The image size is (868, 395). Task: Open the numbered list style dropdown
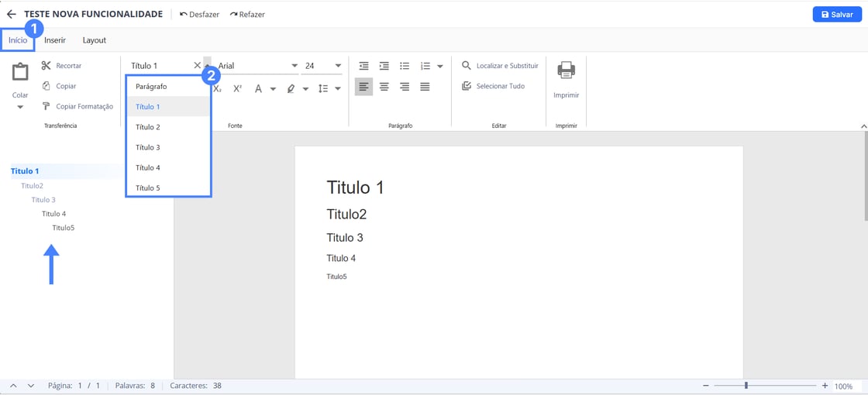(x=440, y=67)
